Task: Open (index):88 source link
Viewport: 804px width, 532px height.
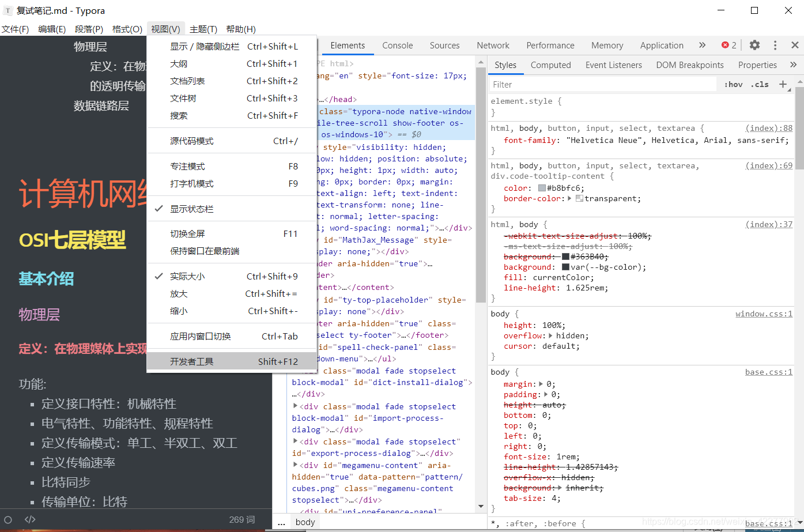Action: [x=769, y=128]
